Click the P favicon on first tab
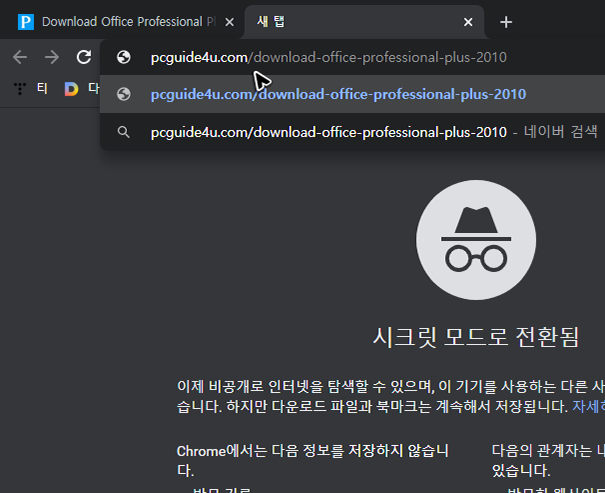The image size is (605, 493). [26, 22]
